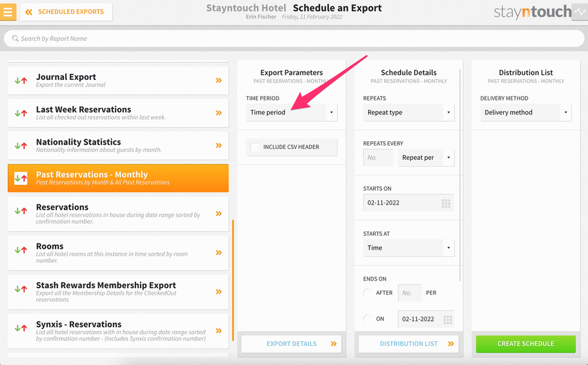The height and width of the screenshot is (365, 588).
Task: Open the Delivery method dropdown
Action: pyautogui.click(x=526, y=113)
